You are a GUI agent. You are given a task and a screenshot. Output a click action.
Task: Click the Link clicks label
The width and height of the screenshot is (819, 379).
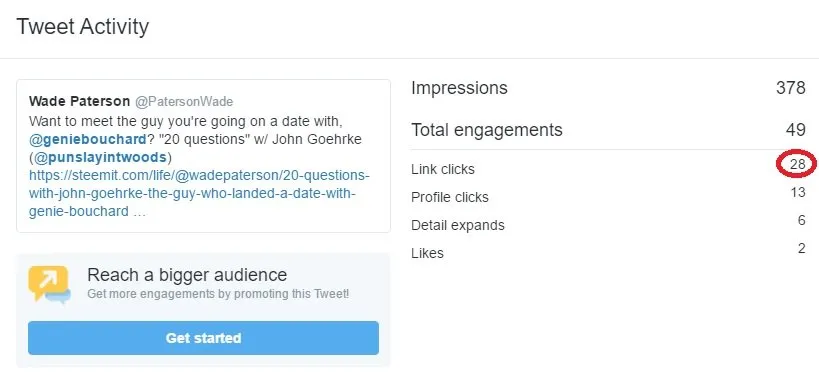(x=443, y=169)
